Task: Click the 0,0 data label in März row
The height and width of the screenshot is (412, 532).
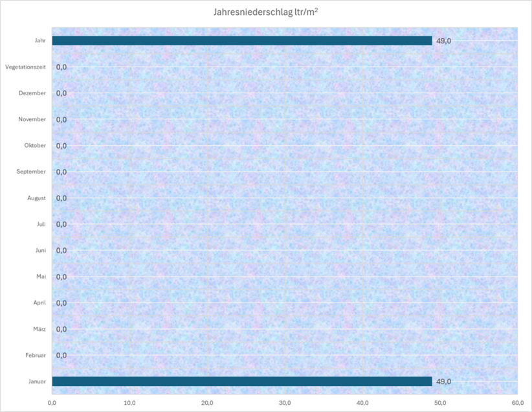Action: (61, 329)
